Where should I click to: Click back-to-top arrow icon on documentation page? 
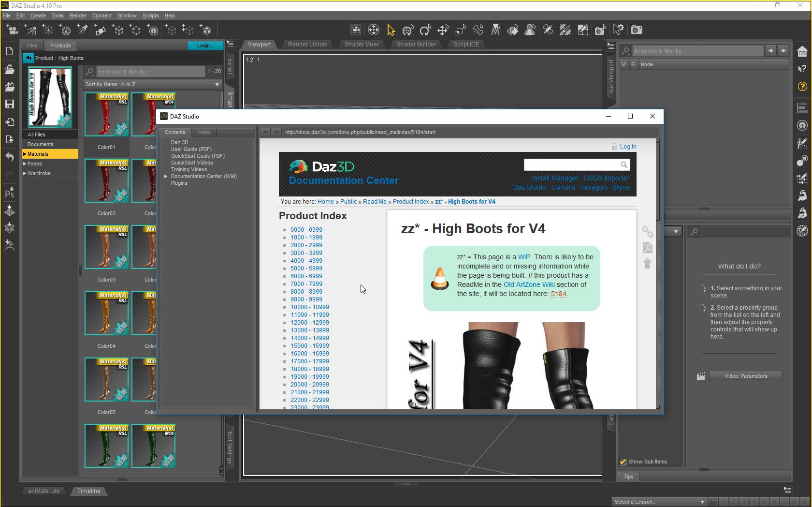648,263
